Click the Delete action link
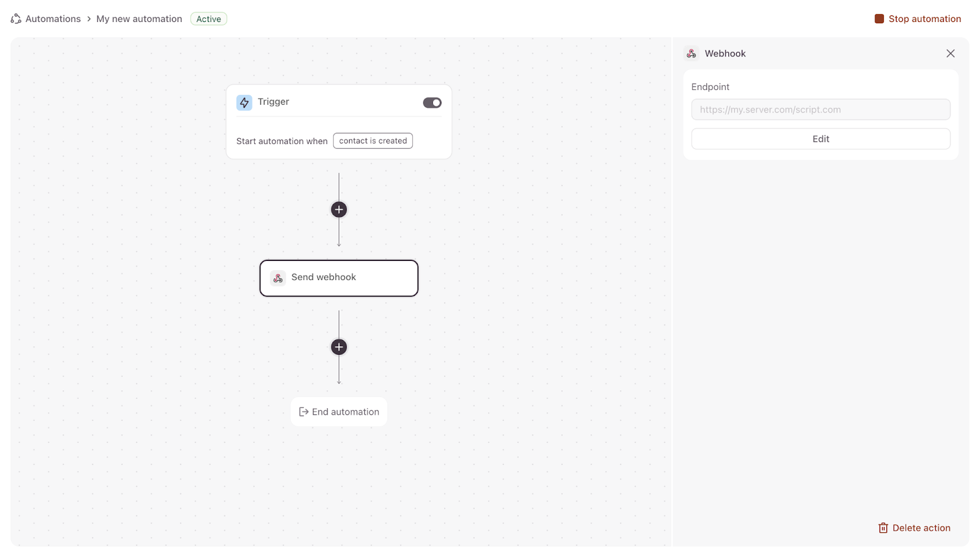 point(921,528)
